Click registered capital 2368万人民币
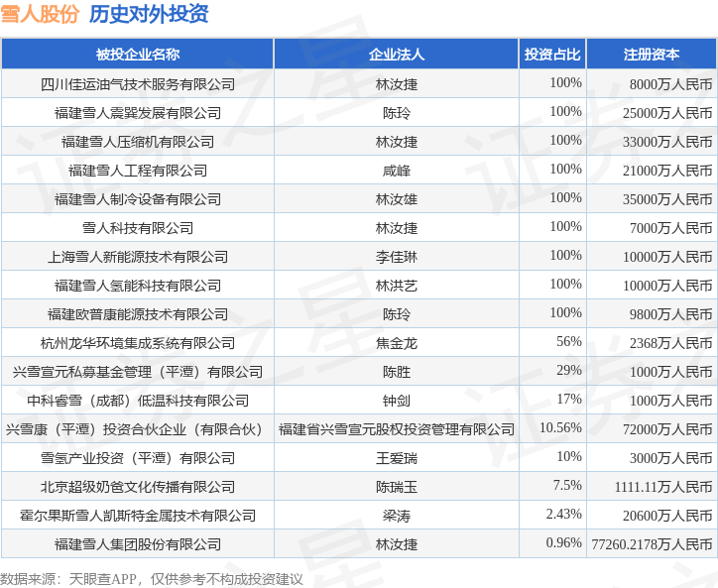 click(x=670, y=343)
